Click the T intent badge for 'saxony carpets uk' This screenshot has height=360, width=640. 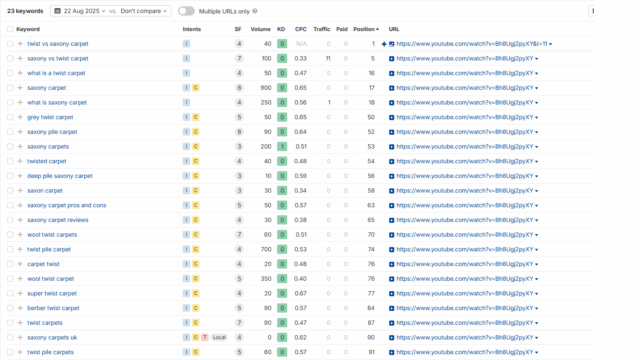click(x=205, y=337)
